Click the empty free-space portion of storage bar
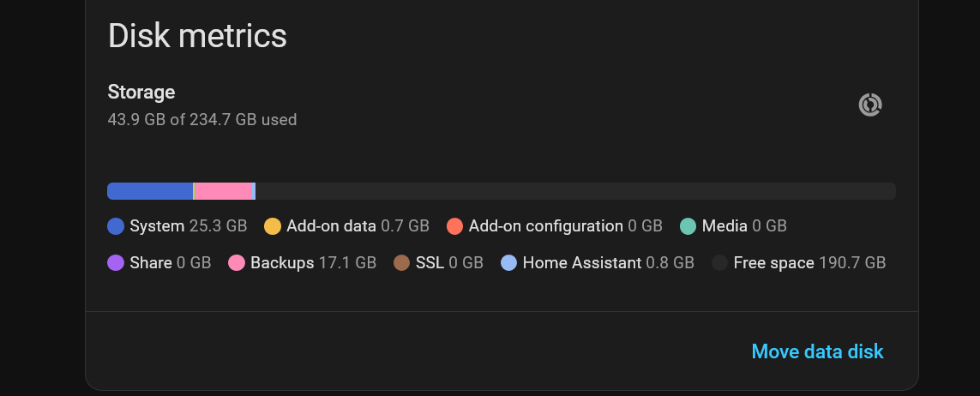The image size is (980, 396). (x=574, y=191)
